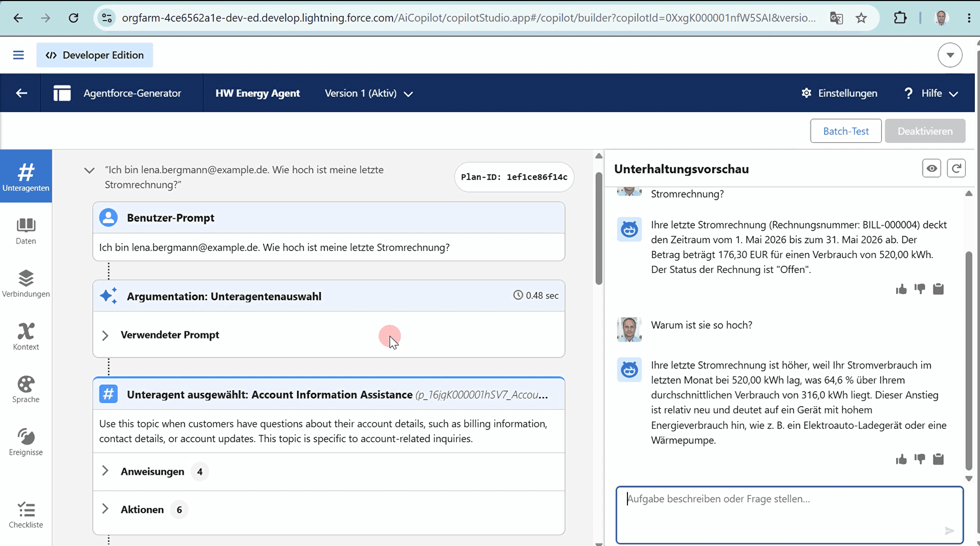Click the conversation preview scrollbar
The image size is (980, 546).
968,360
